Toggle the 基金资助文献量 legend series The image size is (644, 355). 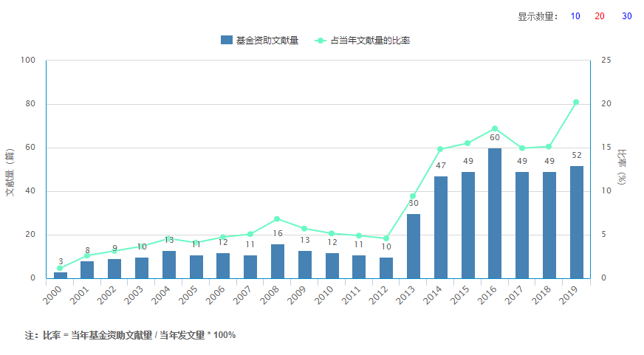259,40
